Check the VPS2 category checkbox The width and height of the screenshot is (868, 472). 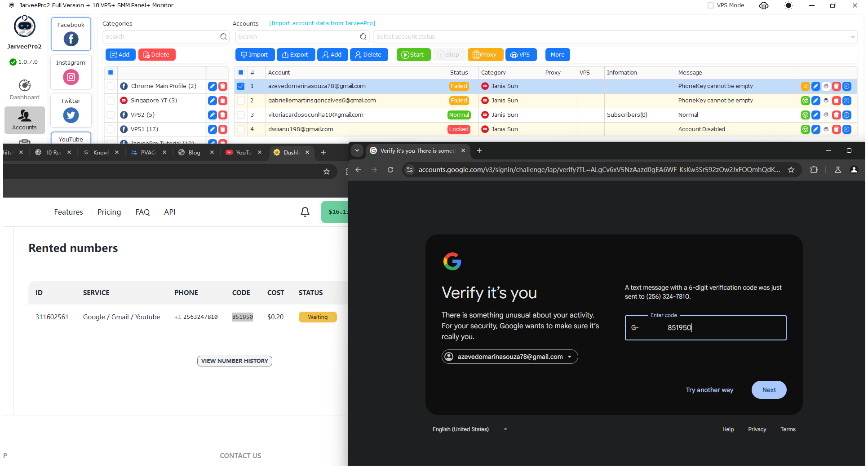[111, 115]
